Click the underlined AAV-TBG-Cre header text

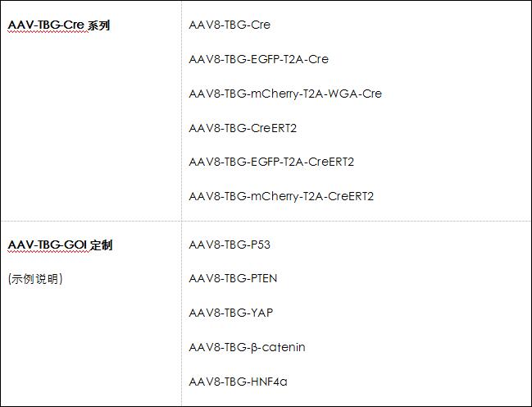pyautogui.click(x=45, y=25)
